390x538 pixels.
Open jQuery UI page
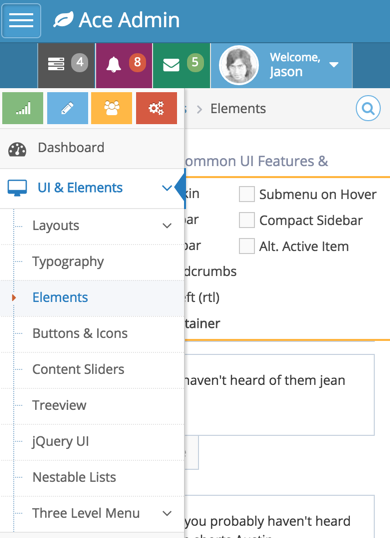click(92, 441)
